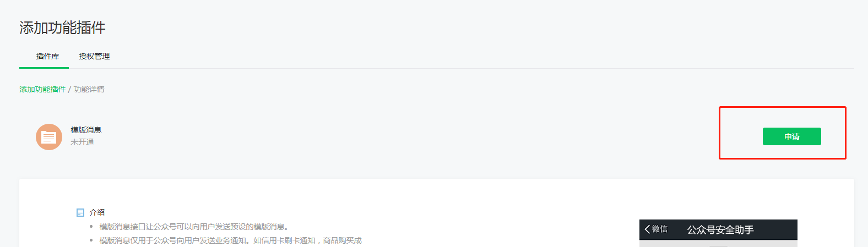Click the orange 模版消息 plugin icon

49,137
